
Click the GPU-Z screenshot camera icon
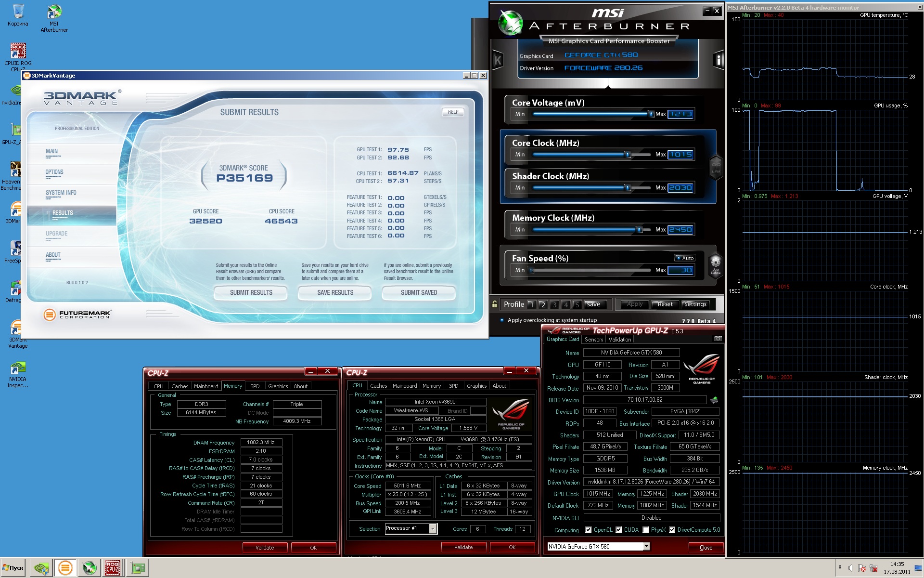coord(718,339)
